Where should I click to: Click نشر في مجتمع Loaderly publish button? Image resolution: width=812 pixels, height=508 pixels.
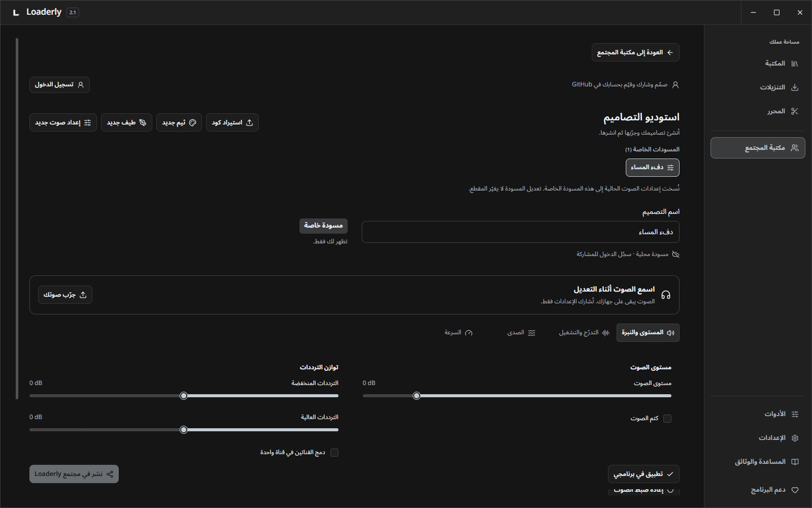[74, 474]
